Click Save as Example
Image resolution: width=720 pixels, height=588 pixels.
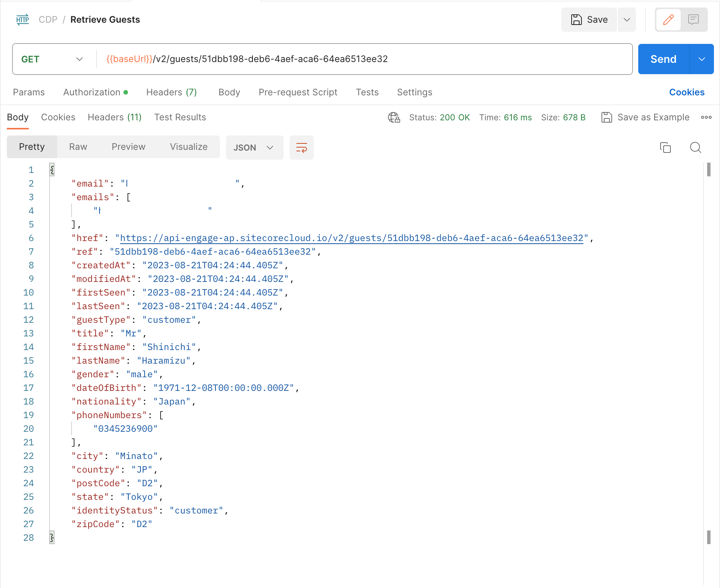pyautogui.click(x=645, y=118)
